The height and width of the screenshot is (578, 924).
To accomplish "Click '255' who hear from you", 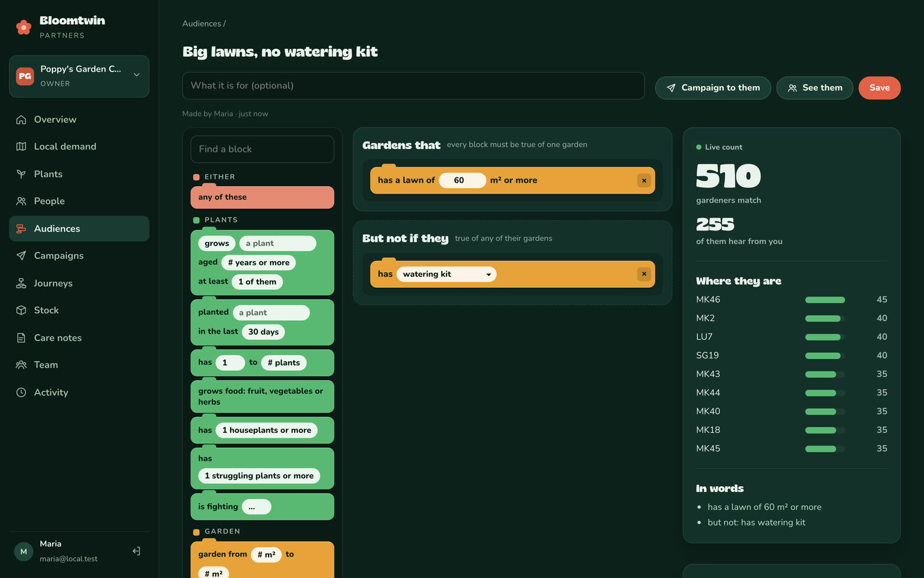I will (x=715, y=224).
